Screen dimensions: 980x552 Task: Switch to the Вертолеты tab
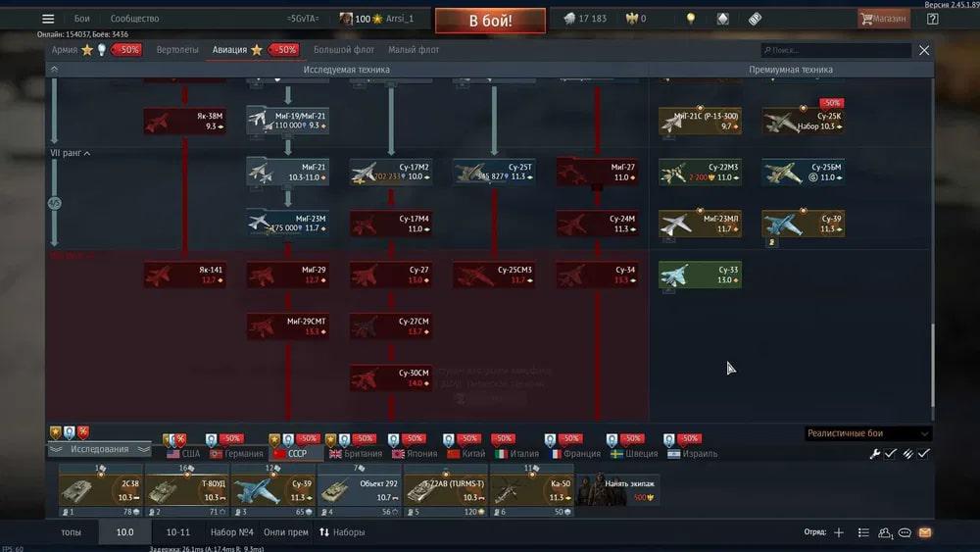pyautogui.click(x=176, y=50)
